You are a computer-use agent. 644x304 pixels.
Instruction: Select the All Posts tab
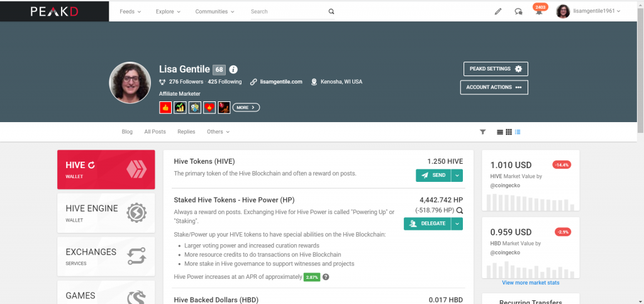pos(155,132)
